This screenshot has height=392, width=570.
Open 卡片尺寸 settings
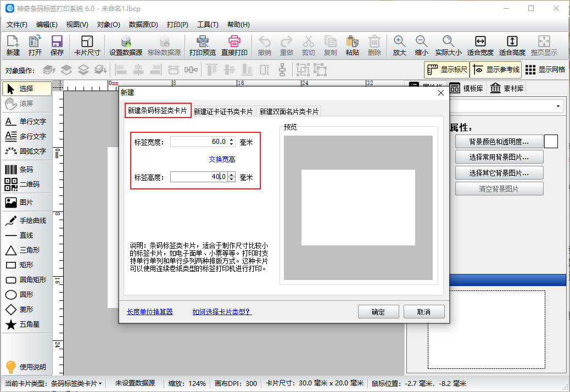87,46
